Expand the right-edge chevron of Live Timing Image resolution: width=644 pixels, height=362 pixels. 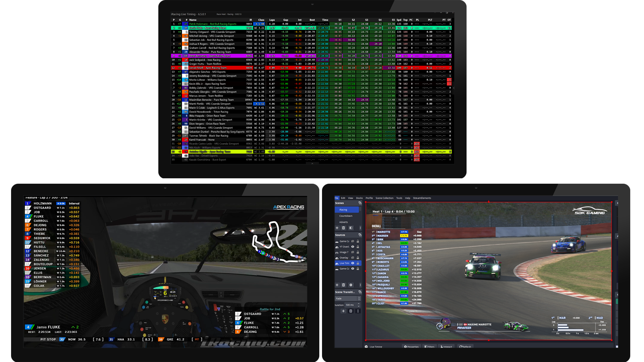tap(453, 88)
